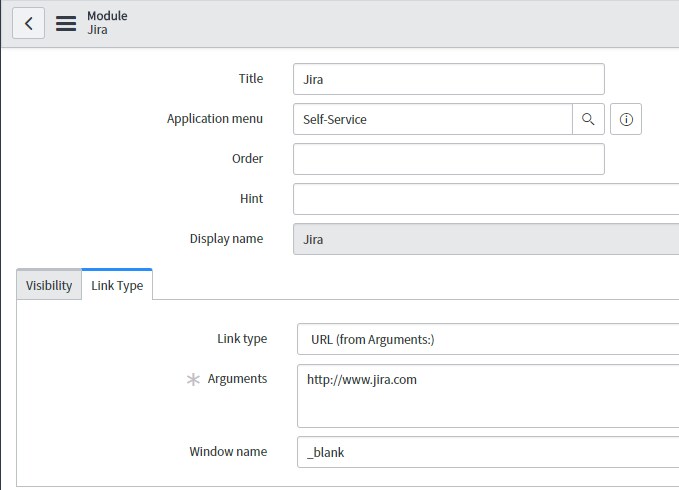
Task: Click the Application menu lookup magnifier icon
Action: point(588,119)
